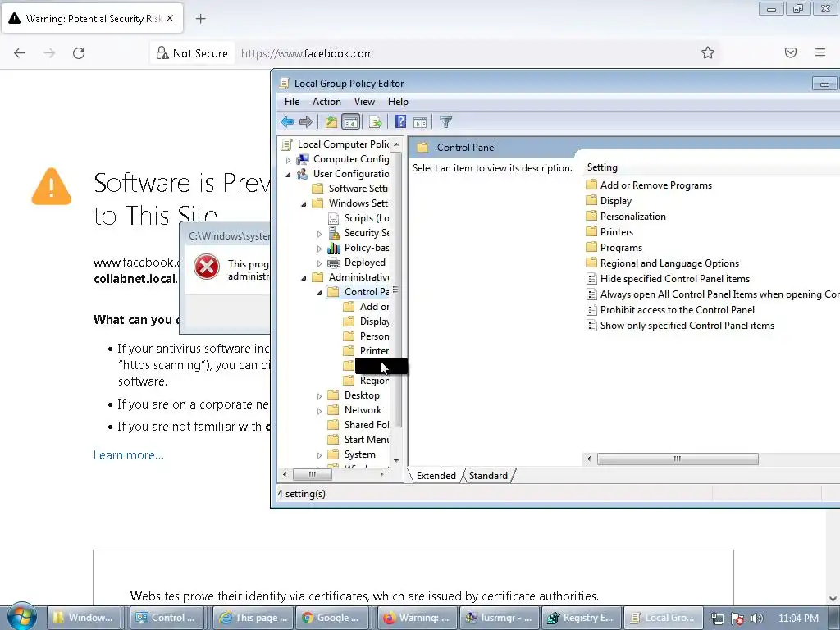Image resolution: width=840 pixels, height=630 pixels.
Task: Switch to Registry Editor taskbar button
Action: (581, 618)
